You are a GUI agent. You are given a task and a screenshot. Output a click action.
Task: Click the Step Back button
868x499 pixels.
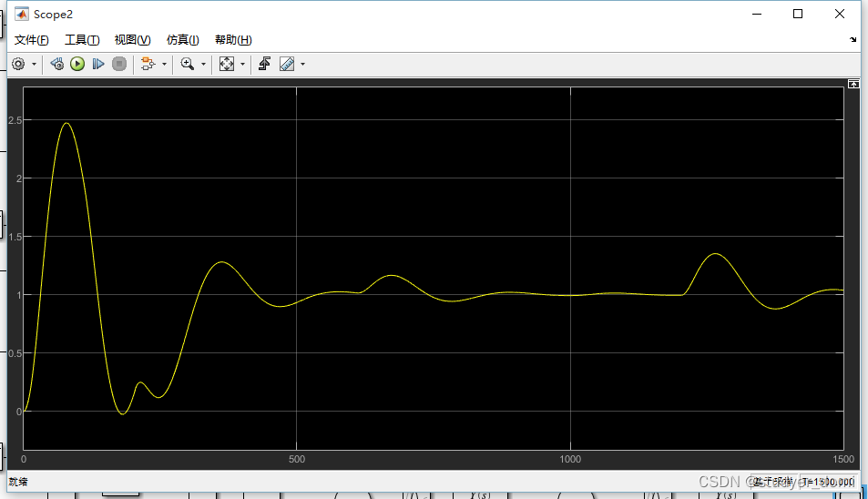click(x=56, y=64)
